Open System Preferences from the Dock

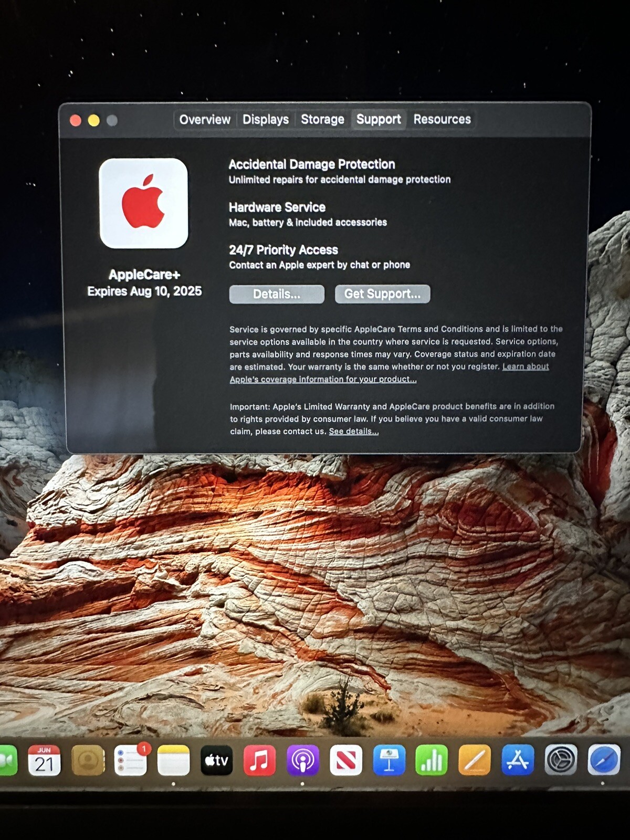[561, 760]
